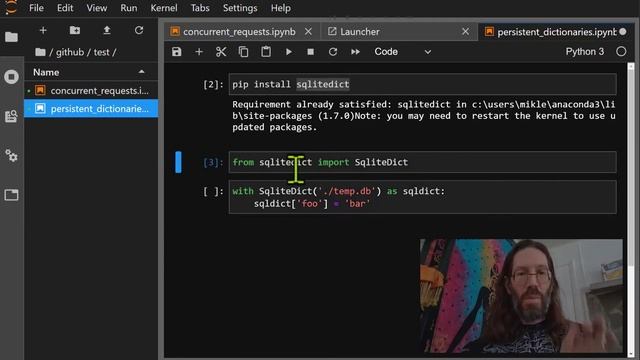
Task: Switch kernel via Python 3 label
Action: (584, 51)
